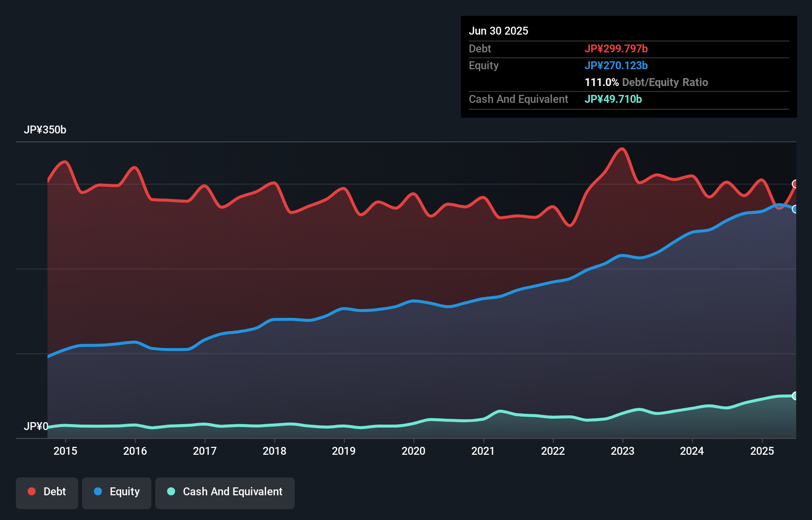Select the Debt endpoint marker on the chart
812x520 pixels.
coord(795,183)
